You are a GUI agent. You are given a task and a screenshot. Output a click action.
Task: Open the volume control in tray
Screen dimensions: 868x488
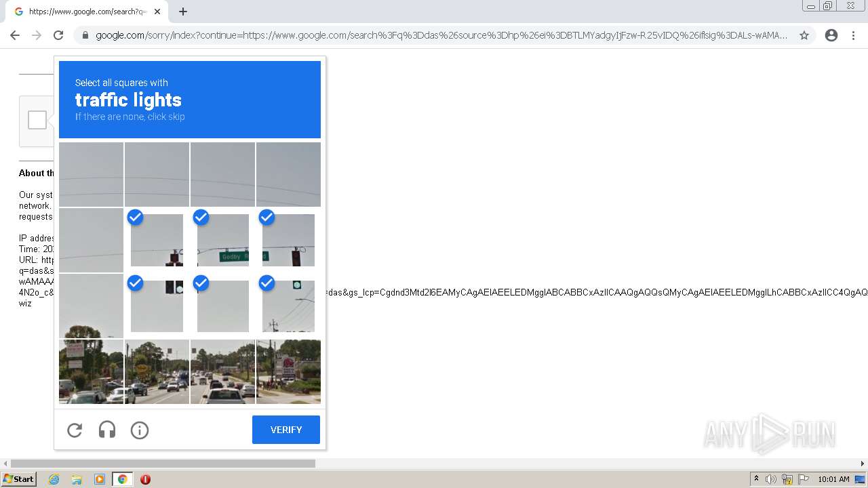click(x=771, y=479)
